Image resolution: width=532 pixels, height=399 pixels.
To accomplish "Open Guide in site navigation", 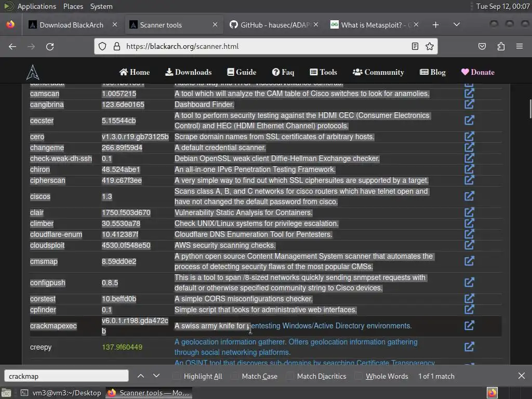I will point(242,72).
